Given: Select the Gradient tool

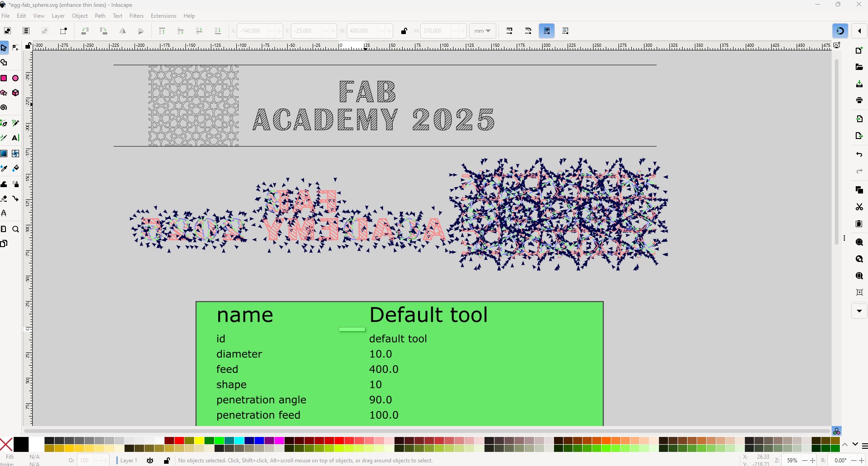Looking at the screenshot, I should 4,153.
